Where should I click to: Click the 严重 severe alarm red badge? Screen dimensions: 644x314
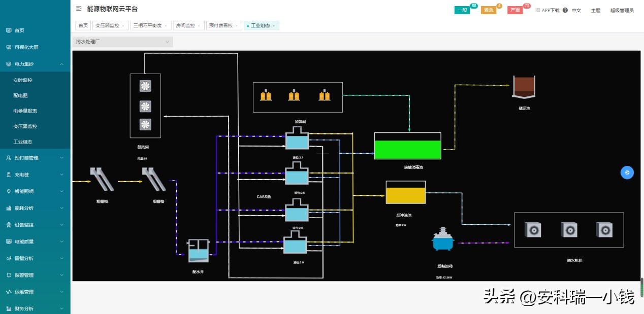tap(514, 9)
